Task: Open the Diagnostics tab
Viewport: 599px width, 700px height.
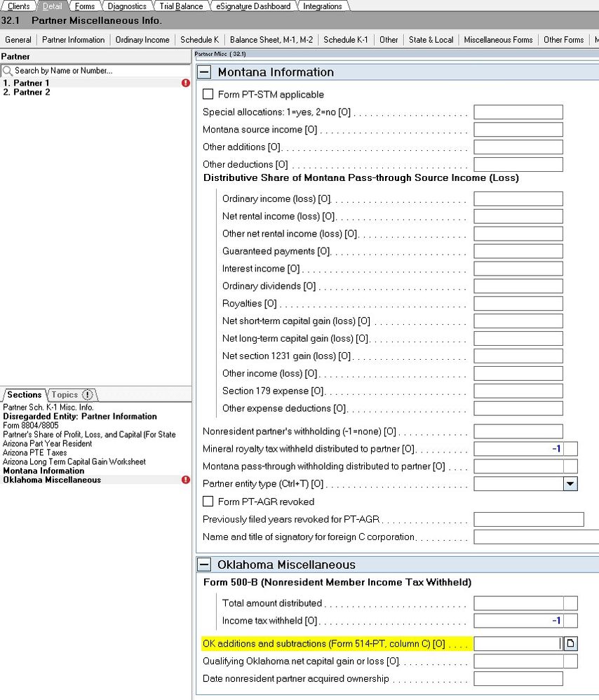Action: (126, 6)
